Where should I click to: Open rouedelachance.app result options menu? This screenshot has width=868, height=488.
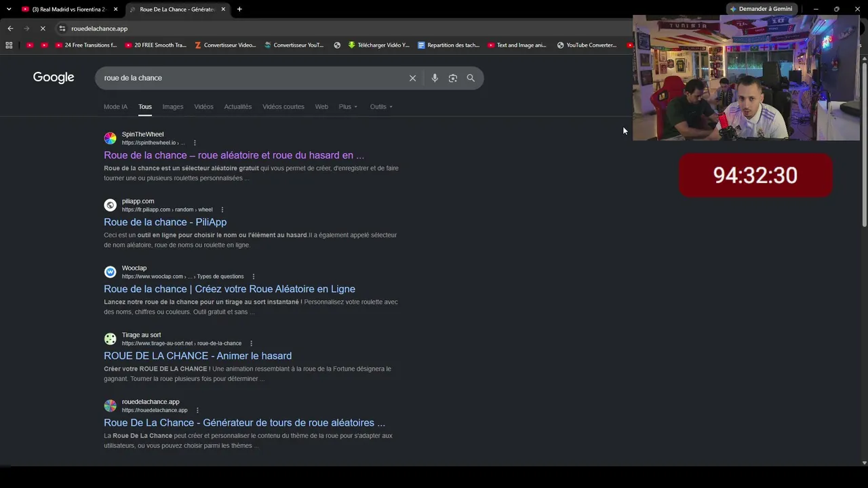197,411
